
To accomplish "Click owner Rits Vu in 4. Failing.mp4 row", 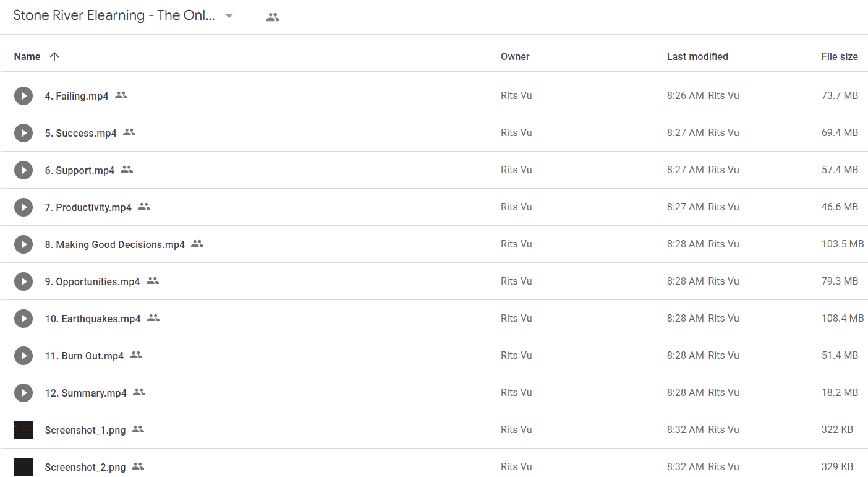I will [x=516, y=96].
